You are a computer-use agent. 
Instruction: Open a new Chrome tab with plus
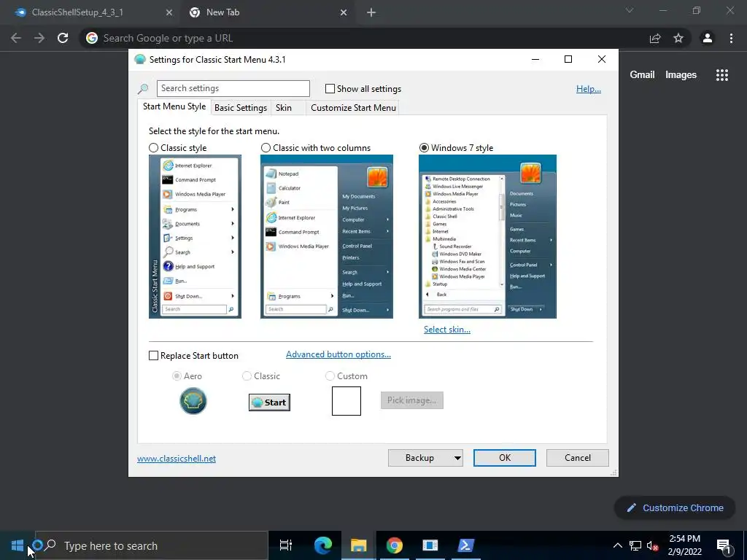371,13
